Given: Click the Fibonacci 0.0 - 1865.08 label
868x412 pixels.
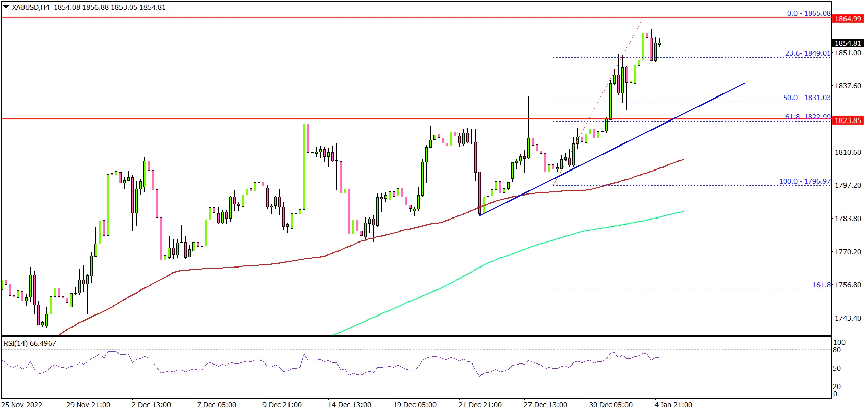Looking at the screenshot, I should [x=808, y=13].
